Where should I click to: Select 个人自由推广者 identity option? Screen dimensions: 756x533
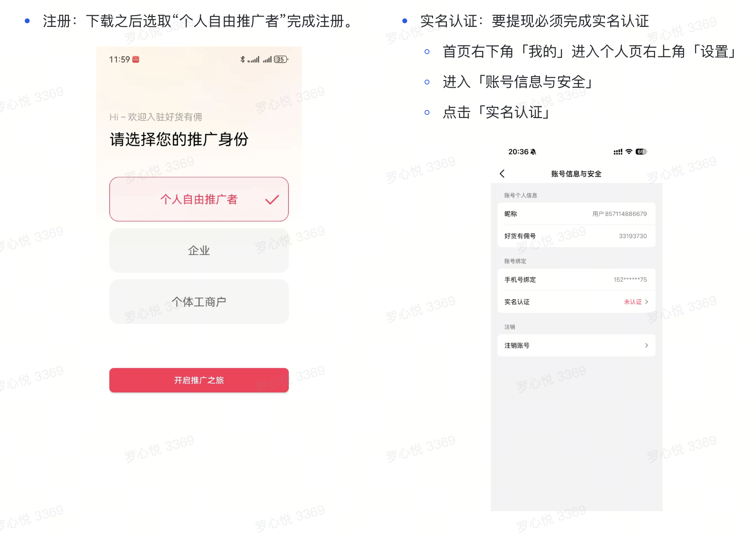199,199
